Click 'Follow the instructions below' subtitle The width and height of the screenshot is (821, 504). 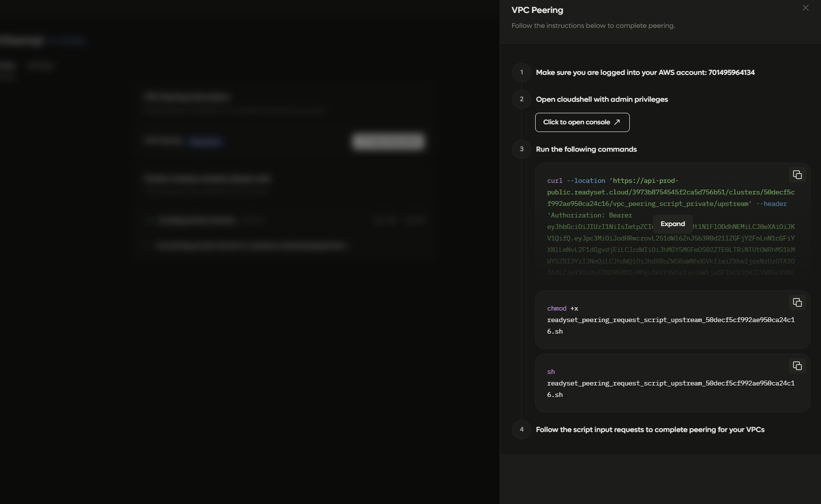[593, 25]
